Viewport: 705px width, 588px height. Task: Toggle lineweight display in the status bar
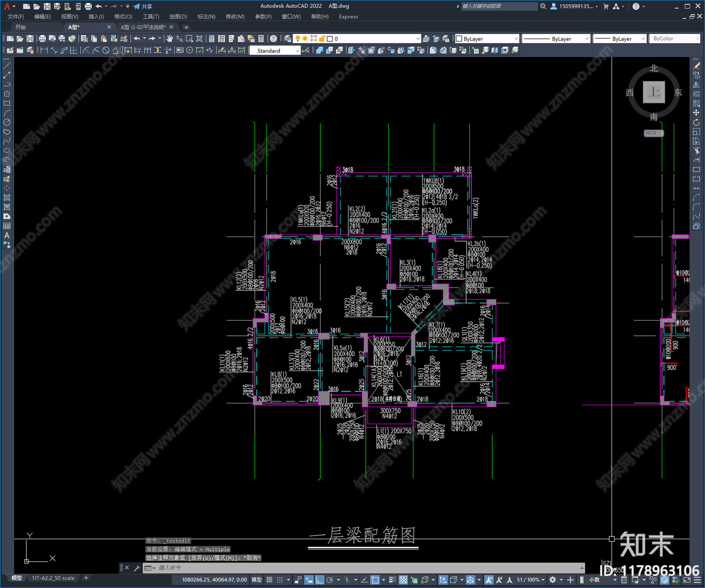pos(392,580)
